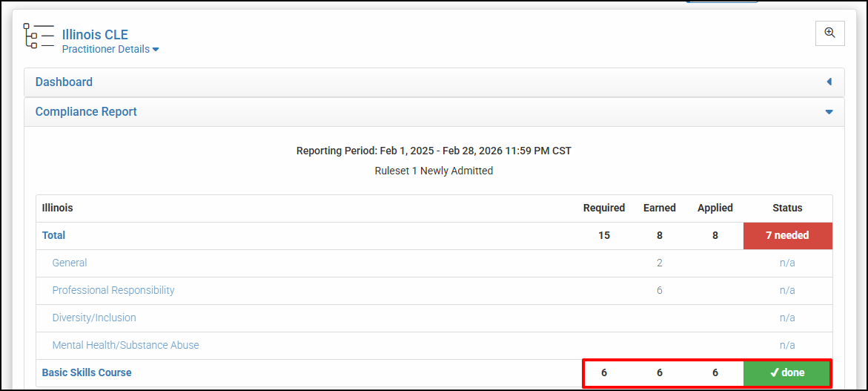Click the Earned value 8 in Total row

[659, 235]
